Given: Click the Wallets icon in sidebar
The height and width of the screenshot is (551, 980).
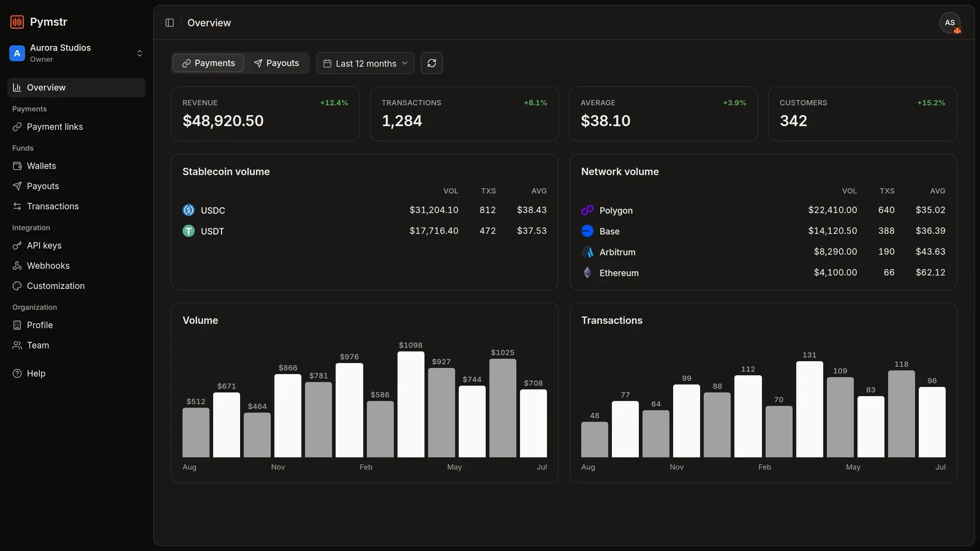Looking at the screenshot, I should [x=17, y=166].
